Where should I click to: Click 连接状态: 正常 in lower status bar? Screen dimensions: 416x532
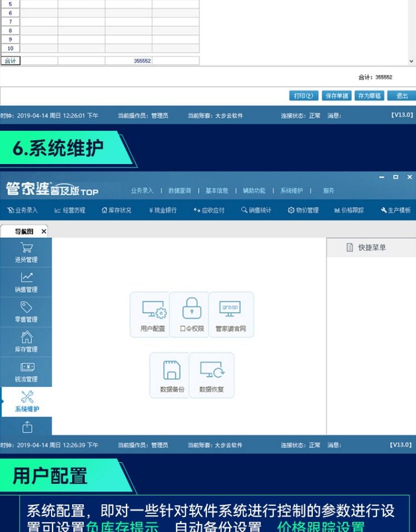pos(301,445)
